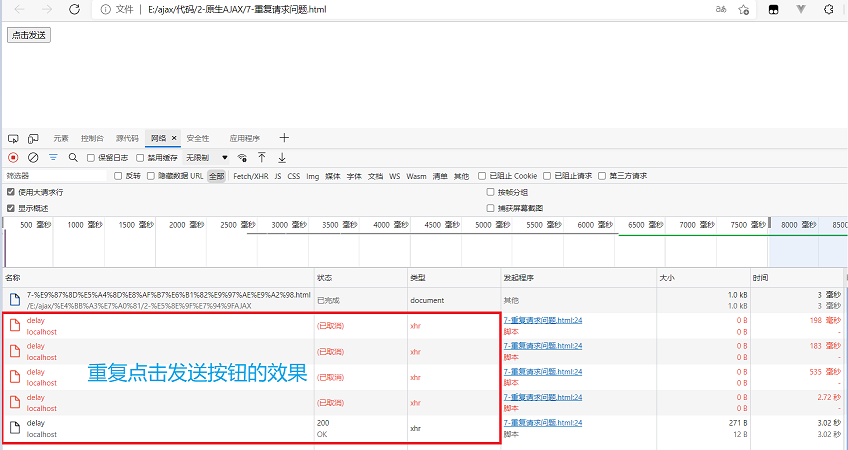Image resolution: width=848 pixels, height=450 pixels.
Task: Check the 第三方请求 checkbox
Action: [602, 176]
